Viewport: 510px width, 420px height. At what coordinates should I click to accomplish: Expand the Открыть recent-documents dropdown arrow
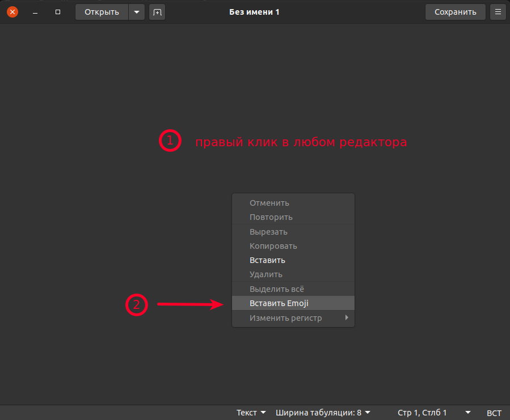click(136, 11)
